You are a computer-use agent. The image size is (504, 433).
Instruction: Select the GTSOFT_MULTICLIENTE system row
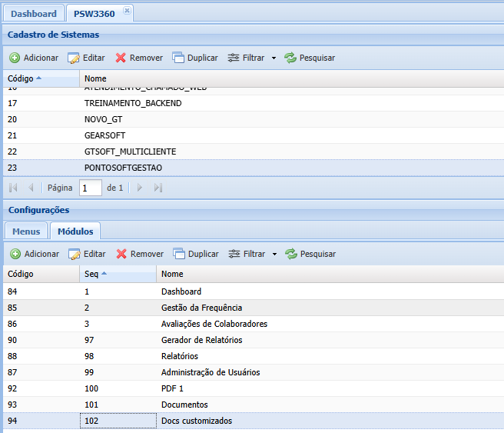pos(254,152)
